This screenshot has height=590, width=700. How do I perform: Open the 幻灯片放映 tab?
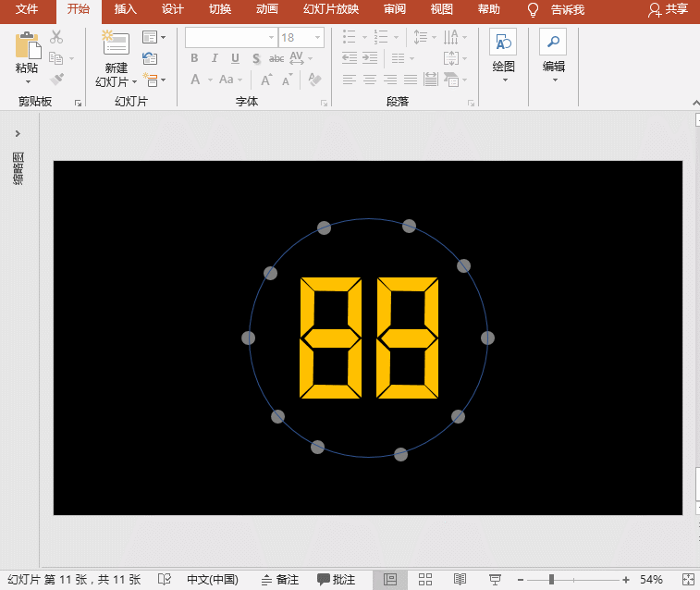pyautogui.click(x=331, y=9)
